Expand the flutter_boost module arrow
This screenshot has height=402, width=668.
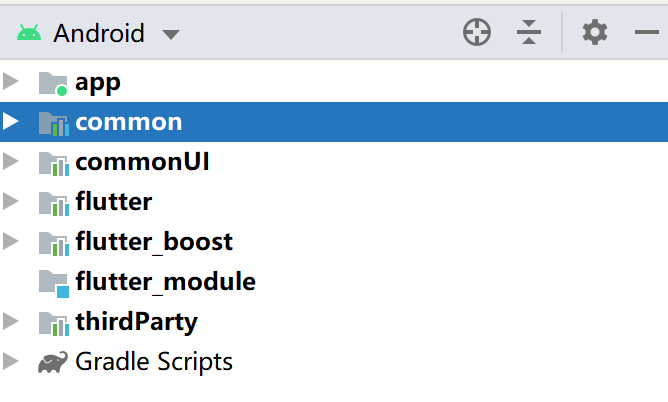coord(11,242)
